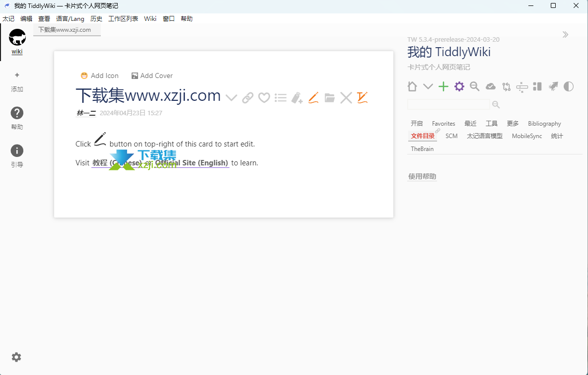
Task: Switch to the 开启 sidebar tab
Action: pyautogui.click(x=417, y=124)
